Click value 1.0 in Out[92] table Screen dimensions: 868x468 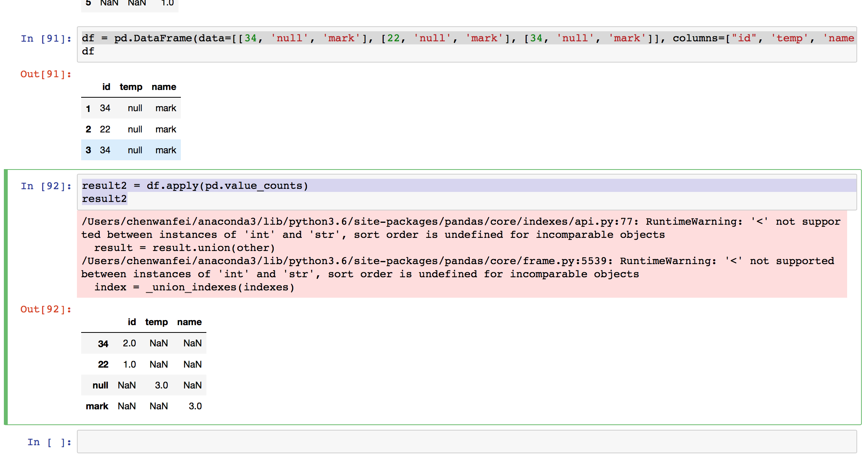pyautogui.click(x=129, y=365)
